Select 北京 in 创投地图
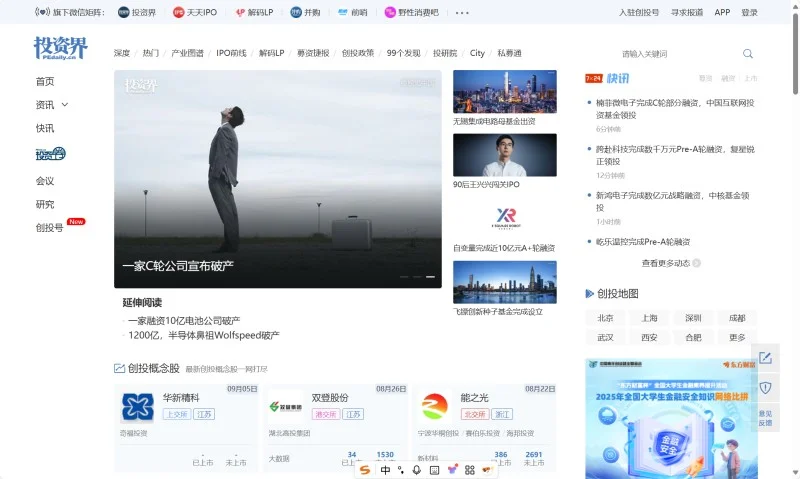The image size is (800, 479). pyautogui.click(x=606, y=318)
